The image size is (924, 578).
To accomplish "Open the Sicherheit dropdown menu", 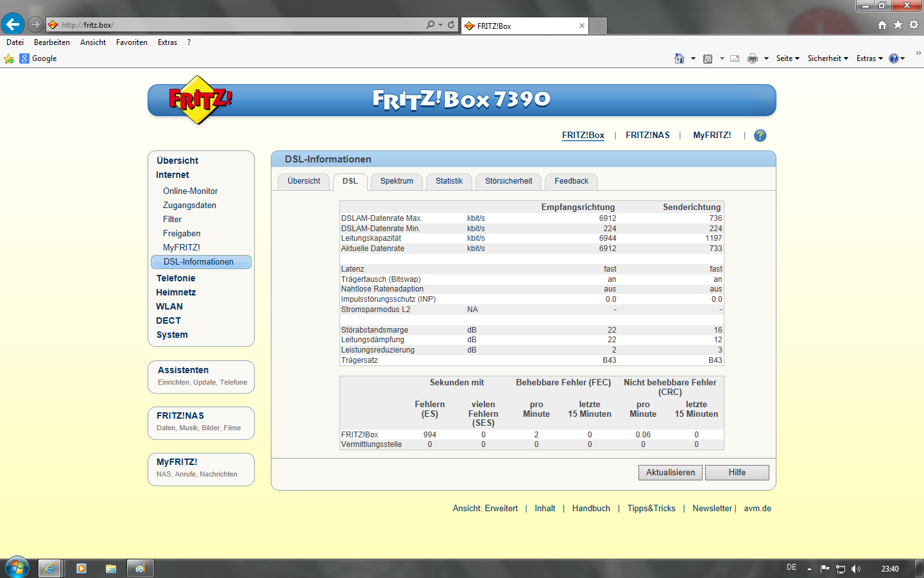I will [828, 58].
